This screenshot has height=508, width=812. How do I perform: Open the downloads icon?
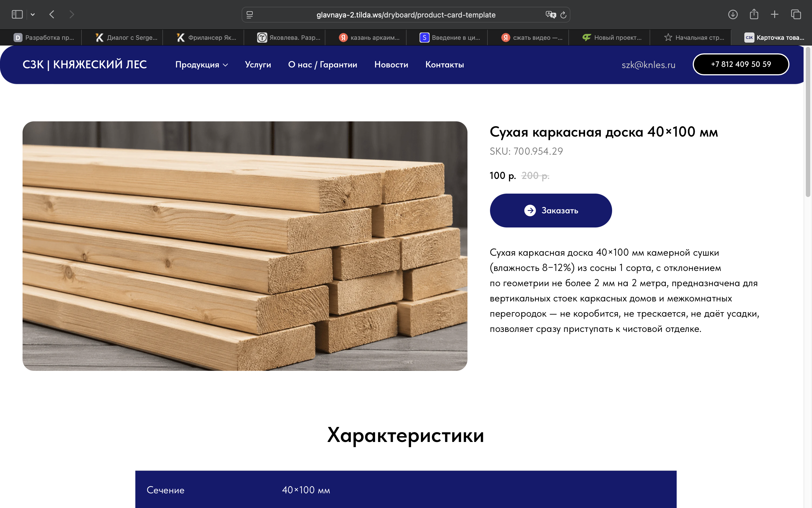733,14
